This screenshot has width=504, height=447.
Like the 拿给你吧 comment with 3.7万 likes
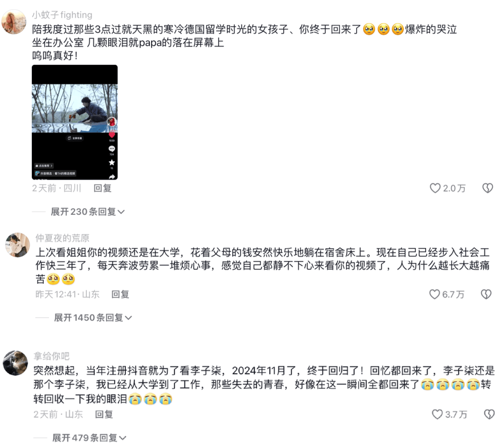[437, 414]
